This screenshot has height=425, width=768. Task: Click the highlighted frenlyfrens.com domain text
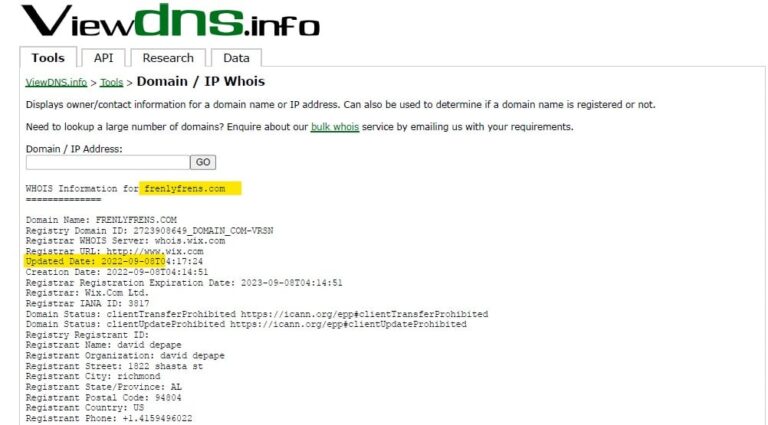point(185,189)
